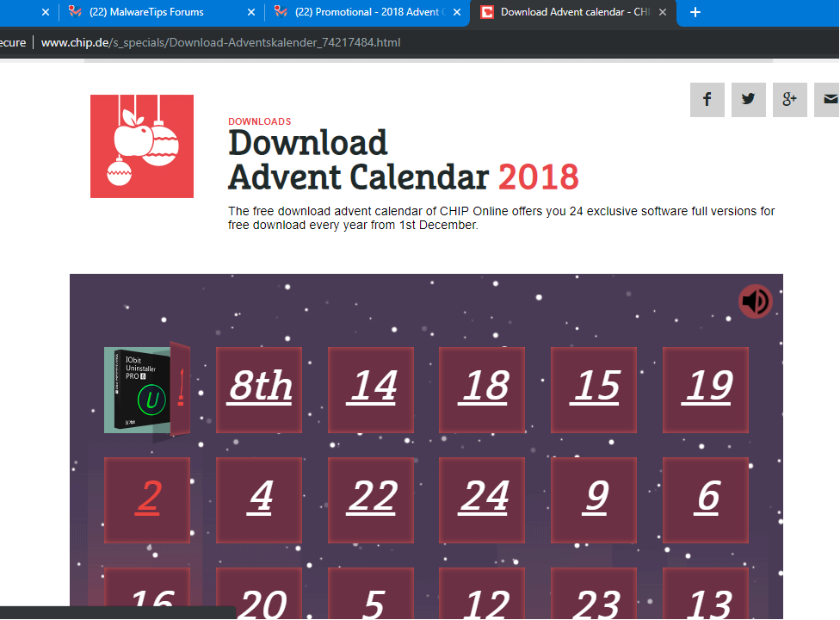Screen dimensions: 840x620
Task: Close the leftmost partially visible tab
Action: pyautogui.click(x=46, y=12)
